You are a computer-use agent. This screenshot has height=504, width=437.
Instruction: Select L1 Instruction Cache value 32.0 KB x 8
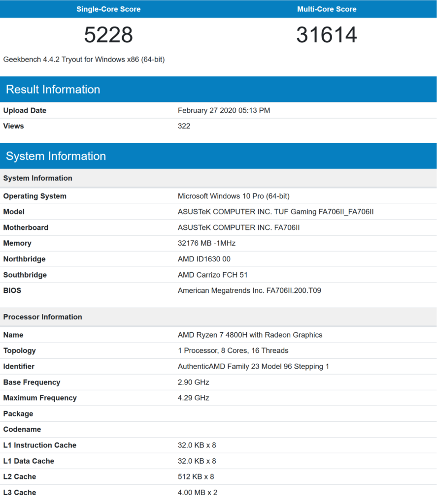coord(197,445)
